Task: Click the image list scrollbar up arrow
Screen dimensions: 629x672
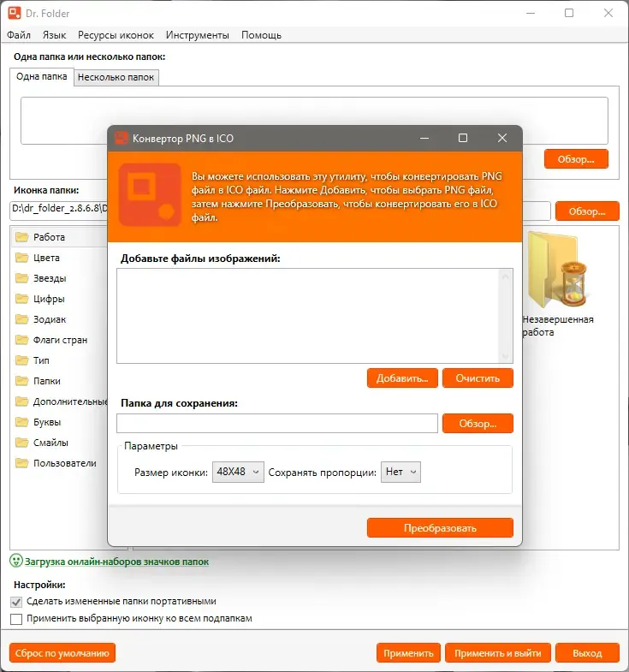Action: pyautogui.click(x=506, y=277)
